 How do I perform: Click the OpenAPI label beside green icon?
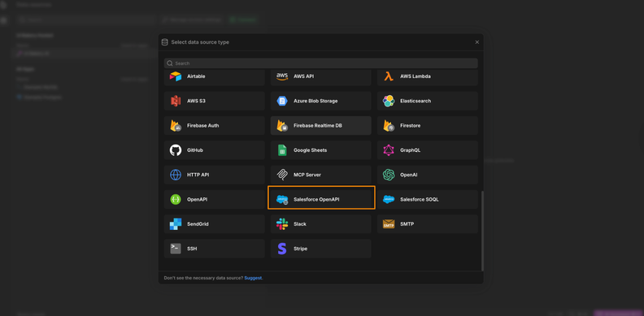[x=197, y=200]
